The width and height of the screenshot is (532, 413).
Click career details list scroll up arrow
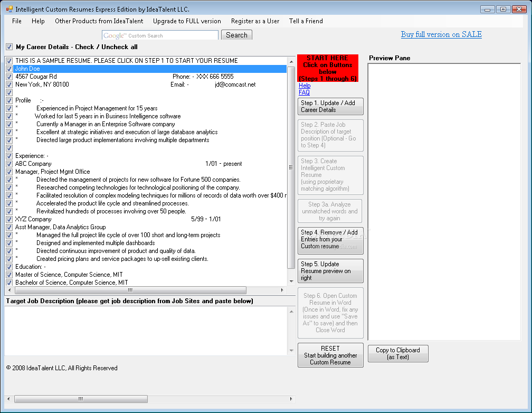pyautogui.click(x=291, y=61)
